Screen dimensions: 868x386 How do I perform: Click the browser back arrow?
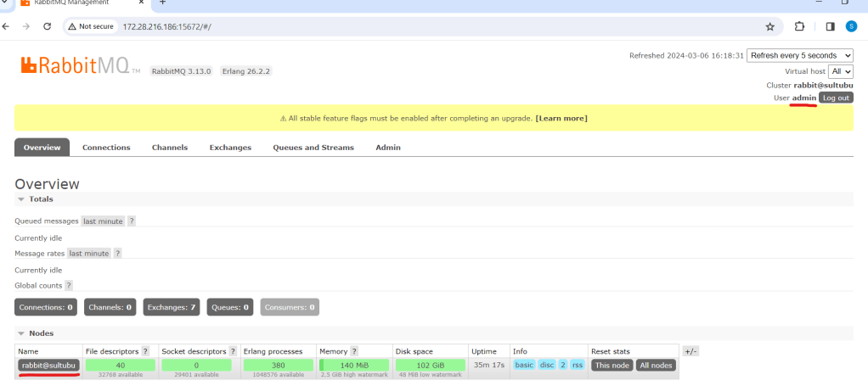[x=7, y=26]
